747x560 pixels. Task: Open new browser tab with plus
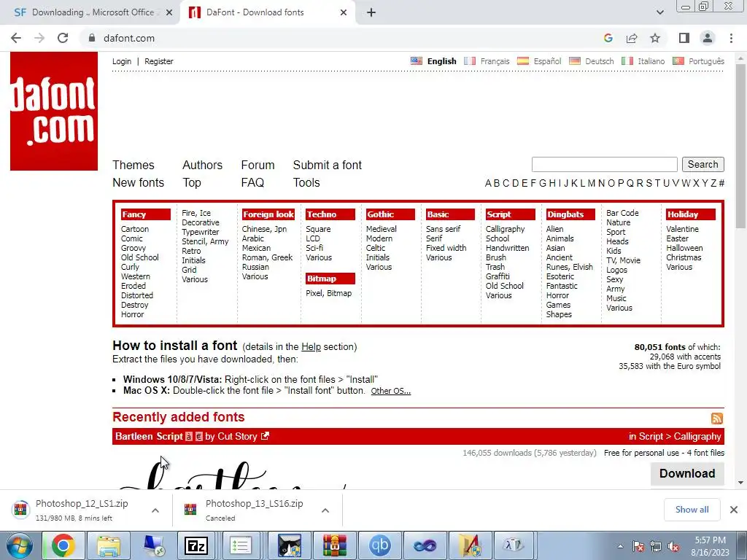[371, 12]
